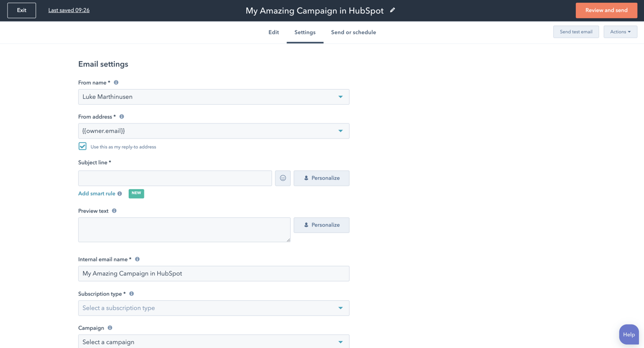
Task: Open info tooltip beside Internal email name
Action: pos(137,259)
